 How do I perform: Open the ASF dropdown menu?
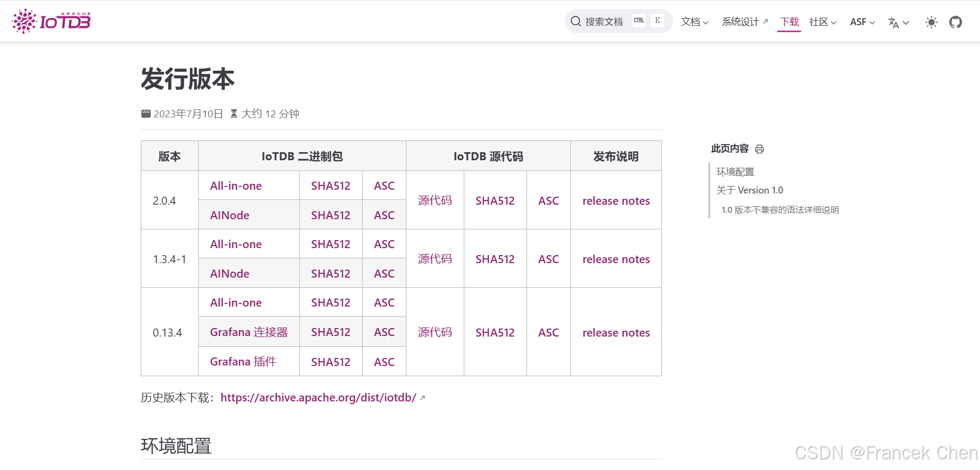[x=862, y=22]
